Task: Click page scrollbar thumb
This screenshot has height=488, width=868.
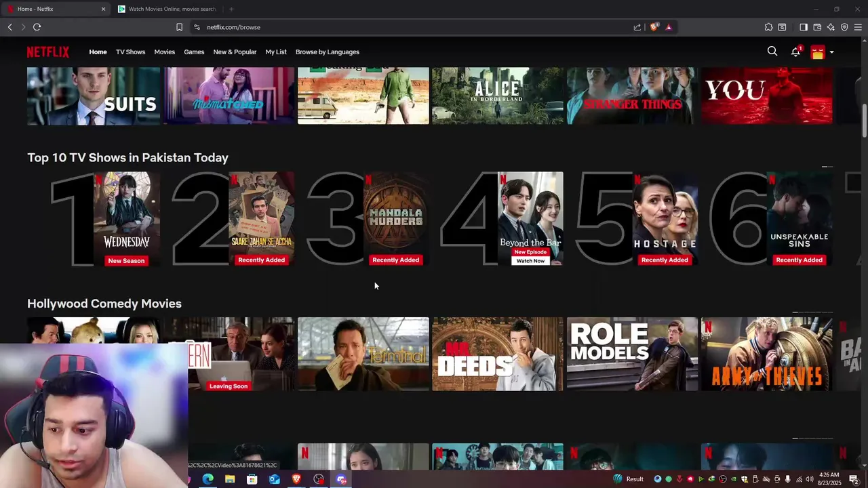Action: 864,121
